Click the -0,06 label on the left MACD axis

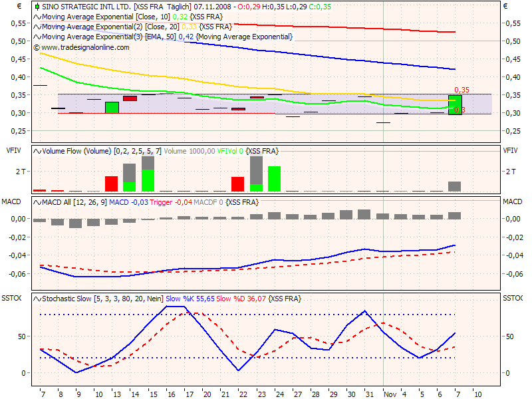17,274
